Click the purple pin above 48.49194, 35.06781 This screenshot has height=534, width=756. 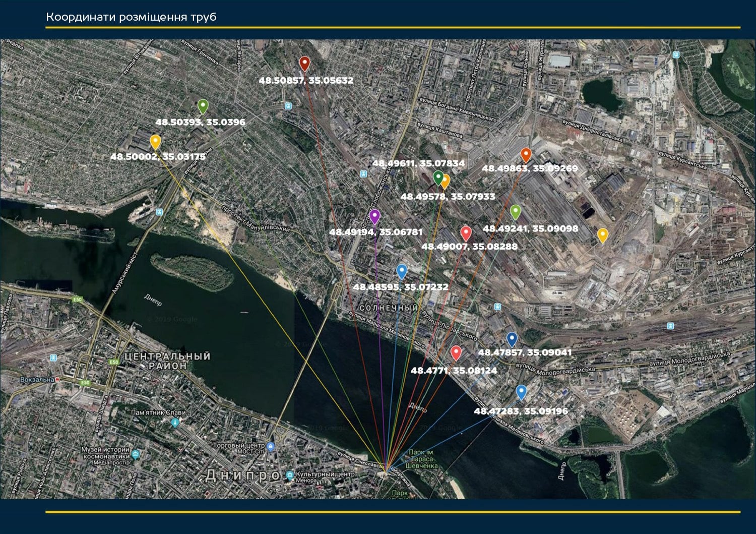[x=374, y=216]
